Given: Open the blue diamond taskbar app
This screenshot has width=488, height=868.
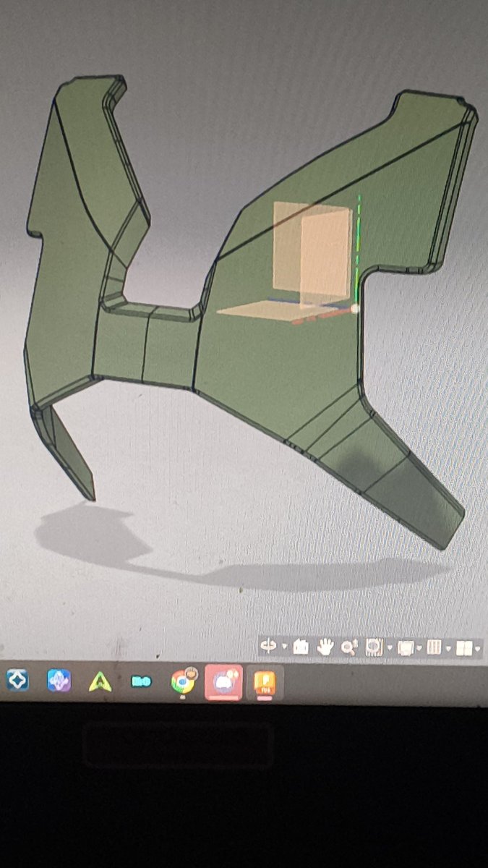Looking at the screenshot, I should click(x=17, y=680).
